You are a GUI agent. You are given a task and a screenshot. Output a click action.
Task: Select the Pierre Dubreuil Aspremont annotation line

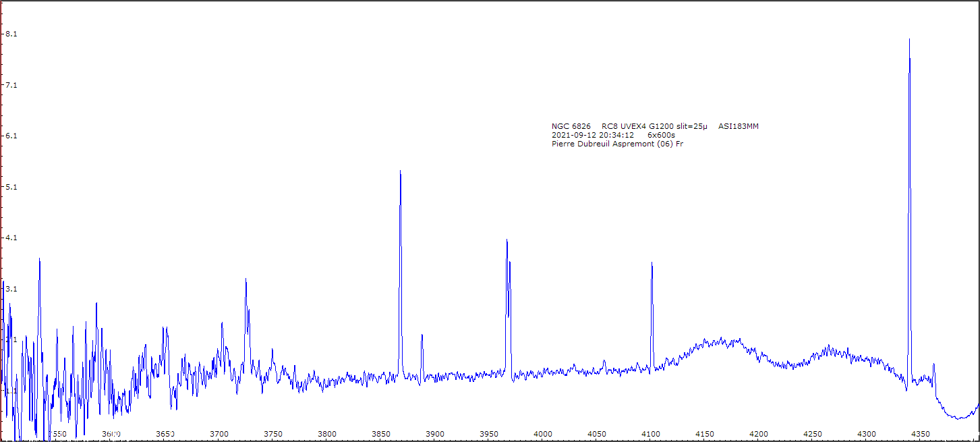pos(617,144)
